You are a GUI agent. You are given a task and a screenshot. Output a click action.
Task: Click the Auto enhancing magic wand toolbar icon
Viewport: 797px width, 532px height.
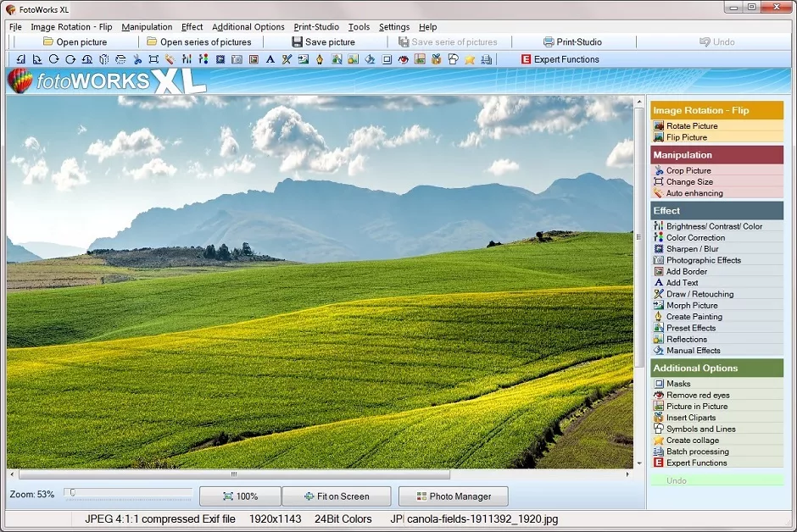tap(170, 59)
